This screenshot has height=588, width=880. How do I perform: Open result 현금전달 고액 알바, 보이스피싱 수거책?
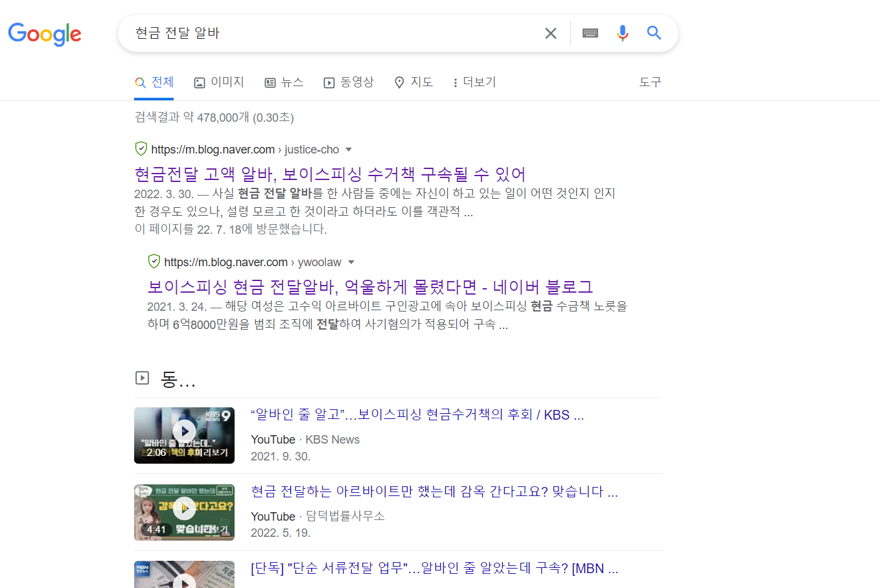coord(330,174)
